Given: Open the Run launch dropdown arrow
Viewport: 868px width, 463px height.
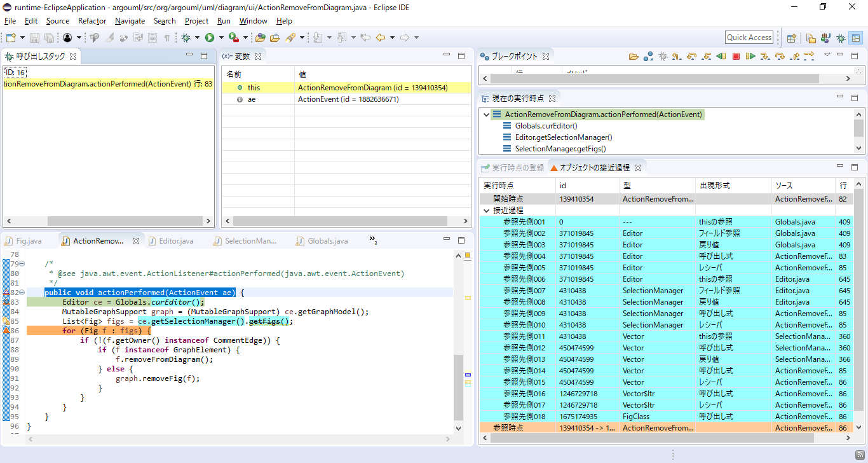Looking at the screenshot, I should [x=220, y=38].
